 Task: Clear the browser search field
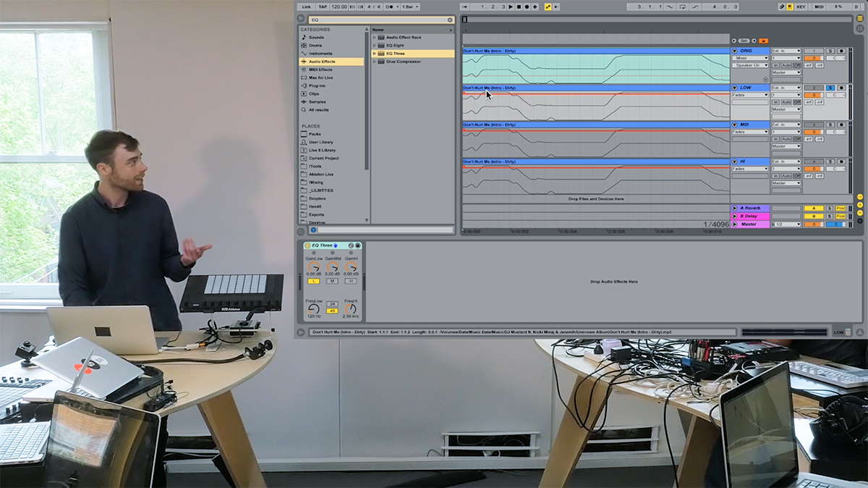coord(450,20)
